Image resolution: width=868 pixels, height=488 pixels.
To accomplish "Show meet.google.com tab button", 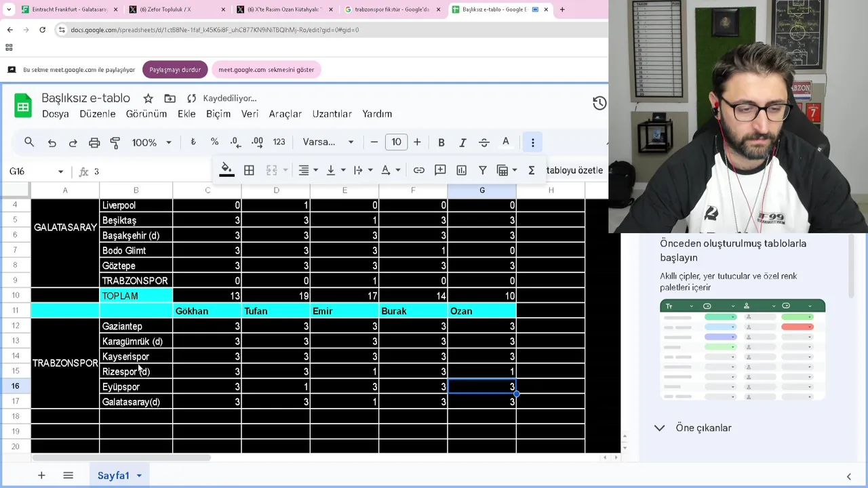I will [x=266, y=70].
